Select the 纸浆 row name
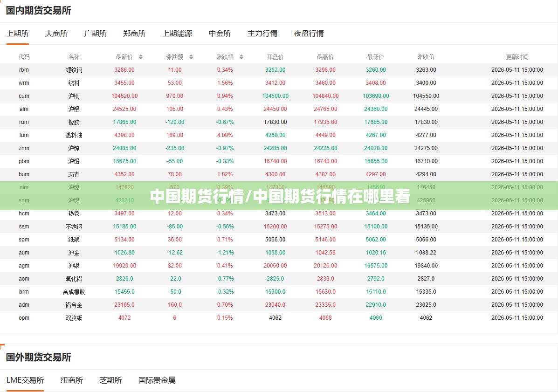 pos(74,240)
